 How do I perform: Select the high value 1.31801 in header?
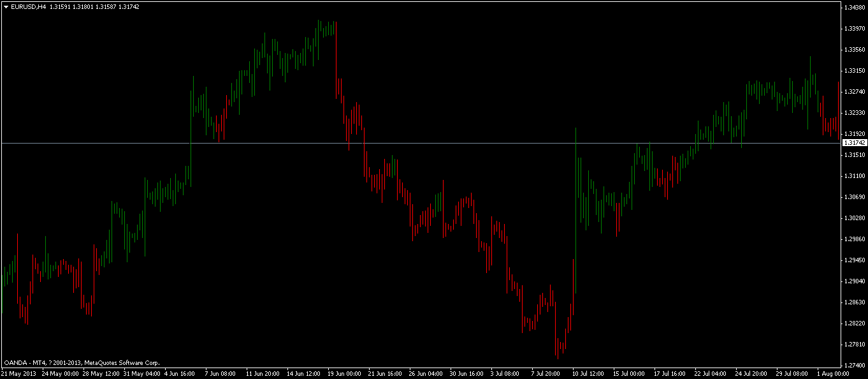click(x=83, y=7)
